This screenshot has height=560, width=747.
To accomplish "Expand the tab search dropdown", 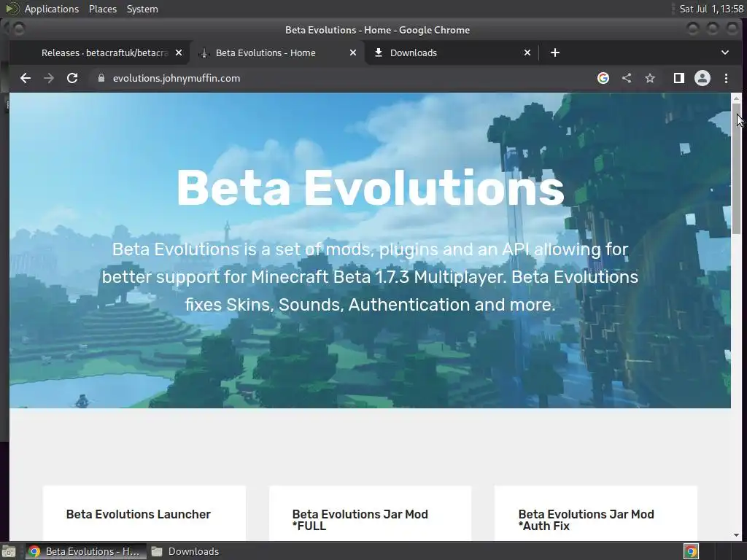I will (725, 52).
